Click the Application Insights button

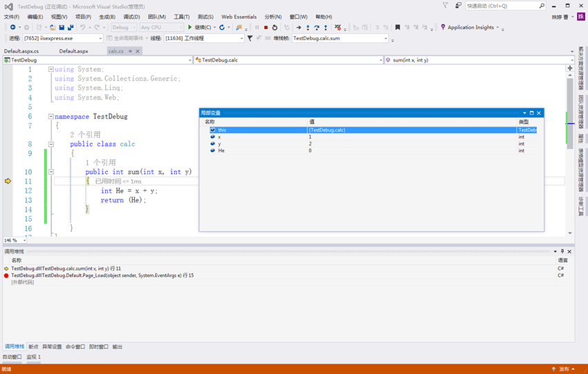coord(470,28)
